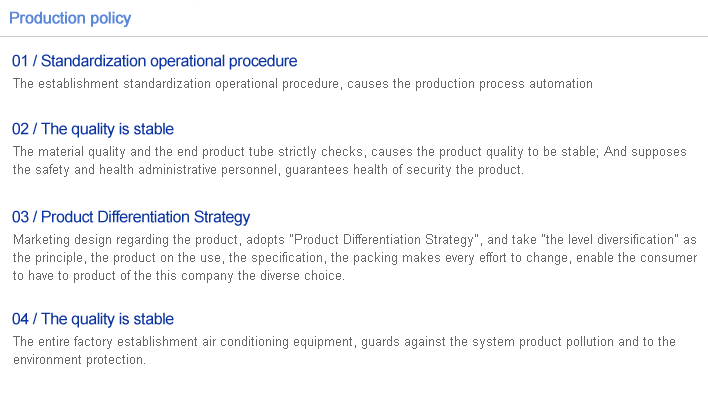Click the line about air conditioning equipment
The image size is (708, 405).
[344, 342]
